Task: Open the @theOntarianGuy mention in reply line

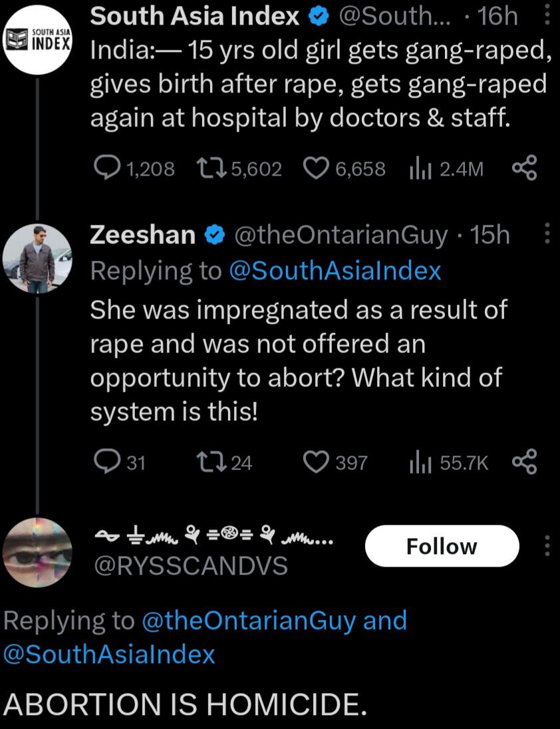Action: (x=249, y=621)
